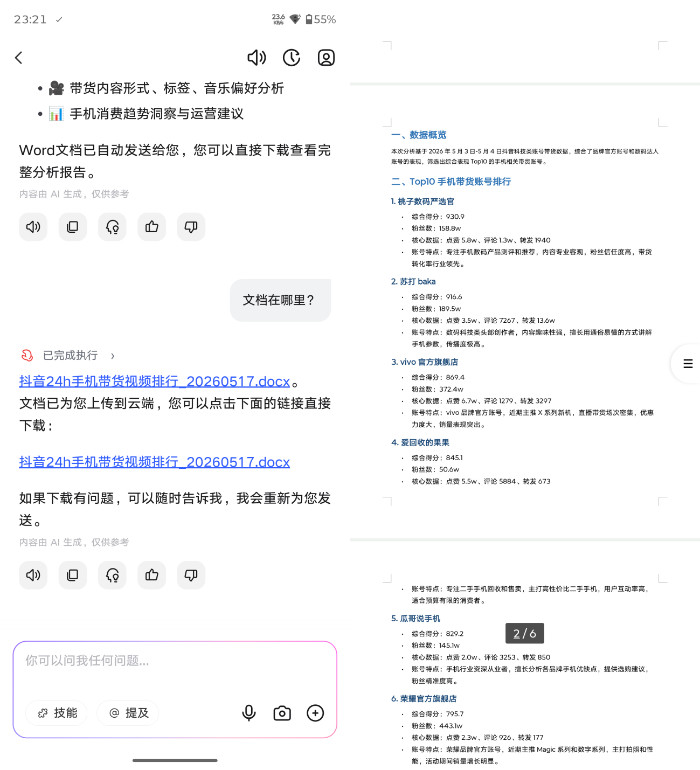The width and height of the screenshot is (700, 770).
Task: Select heading 一、数据概览 in document
Action: (419, 135)
